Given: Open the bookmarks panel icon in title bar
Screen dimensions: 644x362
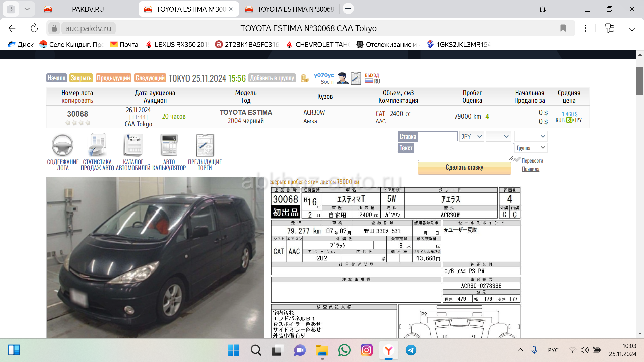Looking at the screenshot, I should (x=543, y=9).
